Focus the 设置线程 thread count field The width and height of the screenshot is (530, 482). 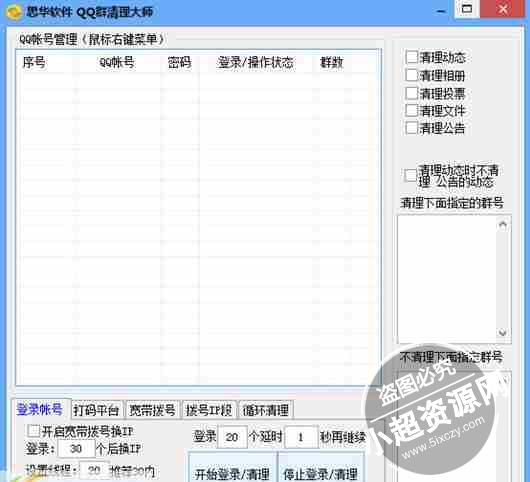pyautogui.click(x=94, y=470)
